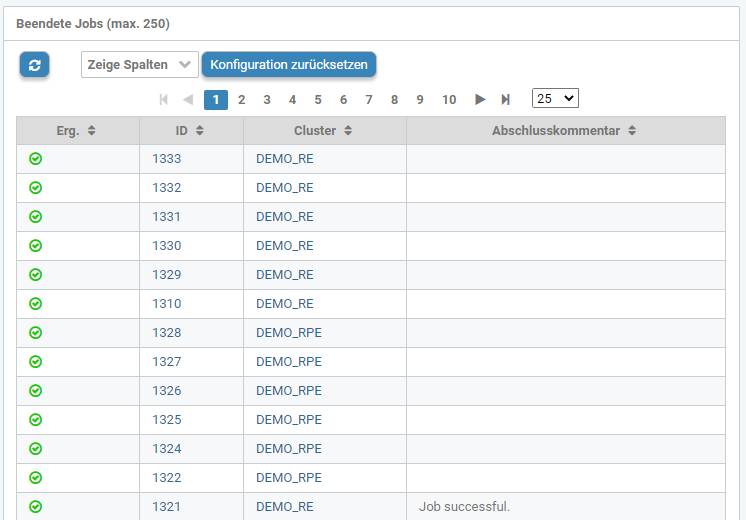This screenshot has height=520, width=746.
Task: Click DEMO_RPE cluster for job 1326
Action: [x=289, y=391]
